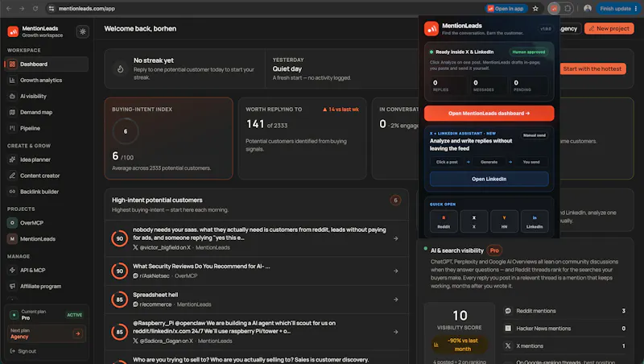644x364 pixels.
Task: Click Hacker News mentions row
Action: [565, 329]
